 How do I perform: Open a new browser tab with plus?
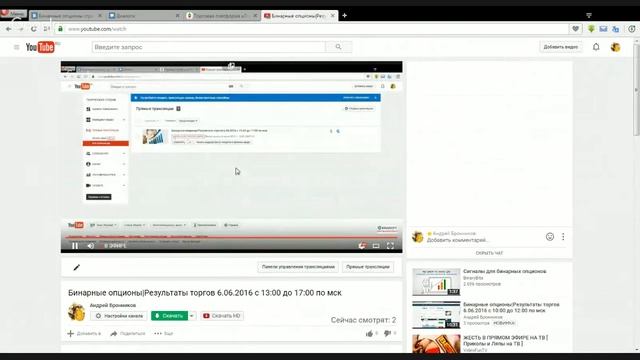[x=344, y=16]
